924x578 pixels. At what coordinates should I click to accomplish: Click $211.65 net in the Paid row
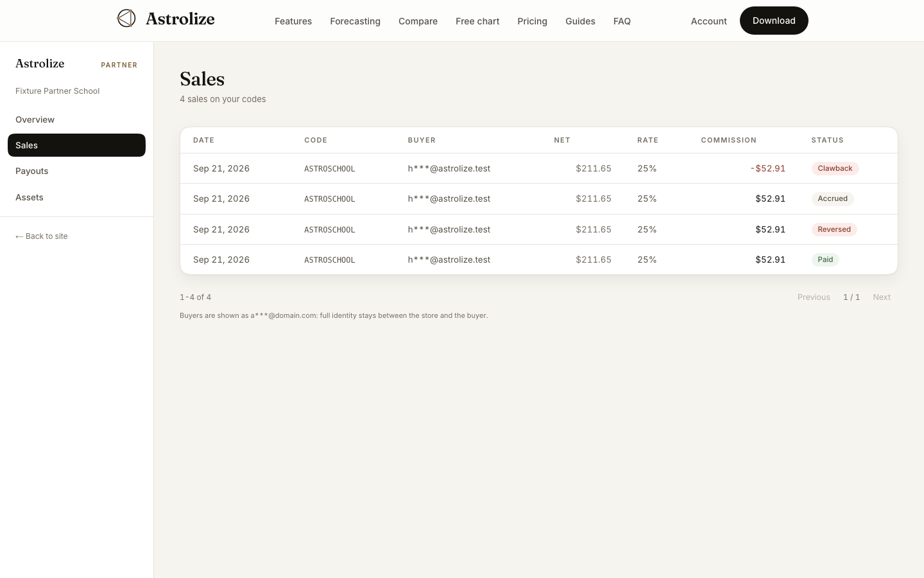594,259
